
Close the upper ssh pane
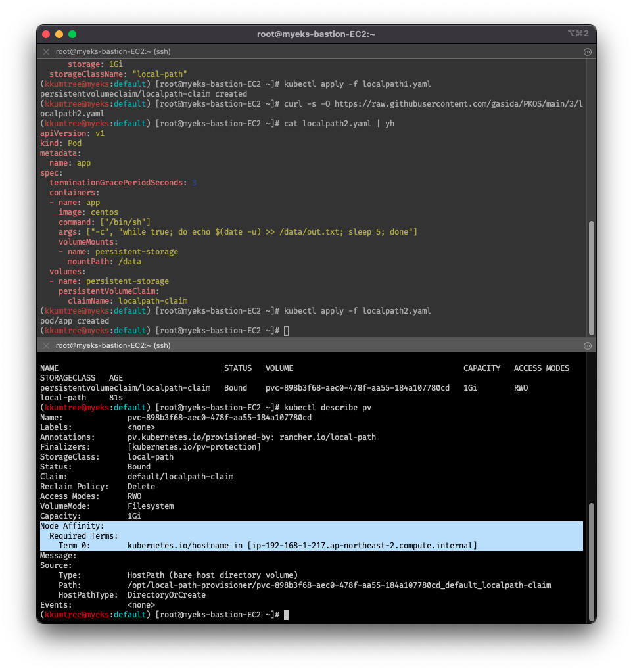(46, 51)
